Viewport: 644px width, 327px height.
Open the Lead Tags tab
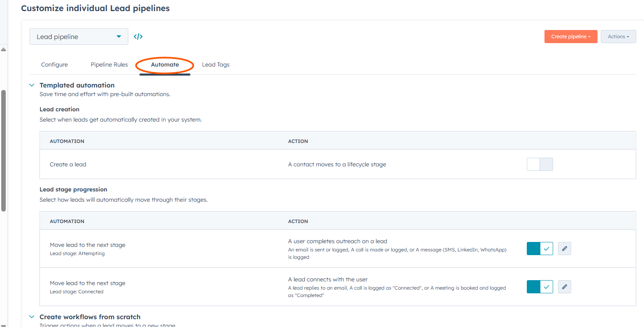(x=215, y=64)
